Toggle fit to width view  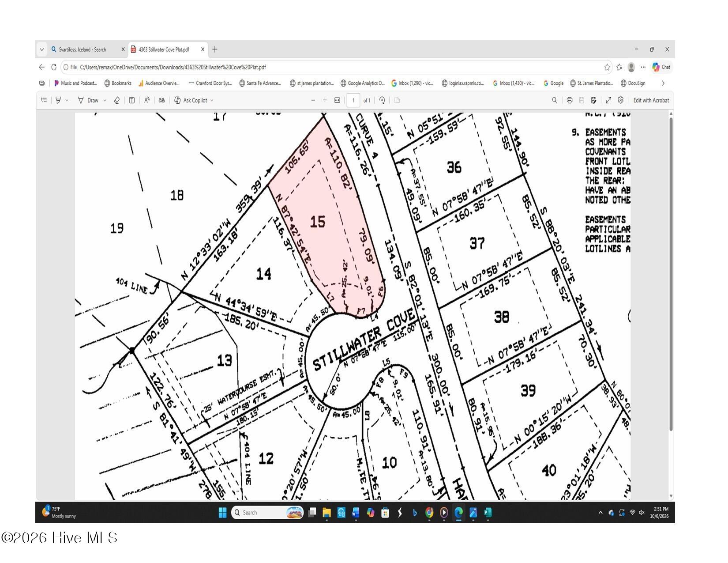click(338, 101)
